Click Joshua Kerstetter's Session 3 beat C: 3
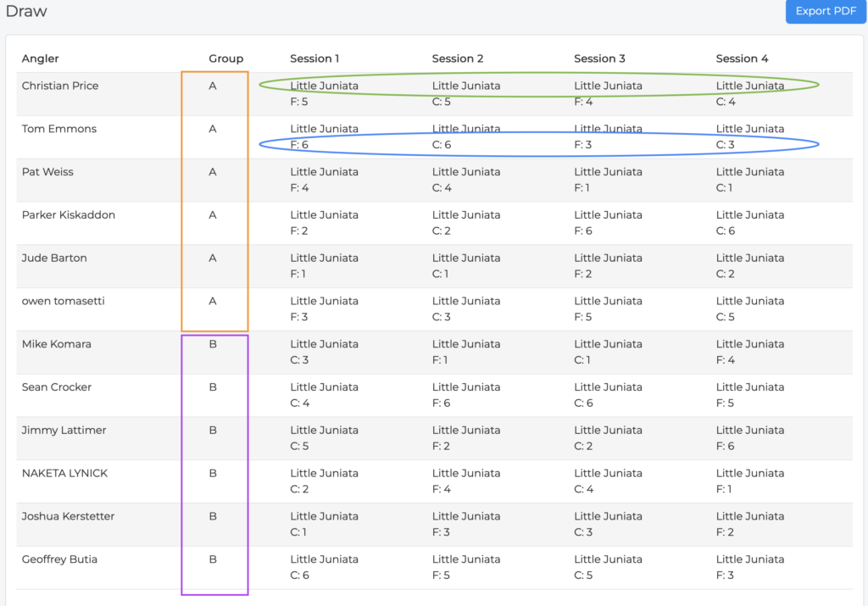 [x=583, y=532]
